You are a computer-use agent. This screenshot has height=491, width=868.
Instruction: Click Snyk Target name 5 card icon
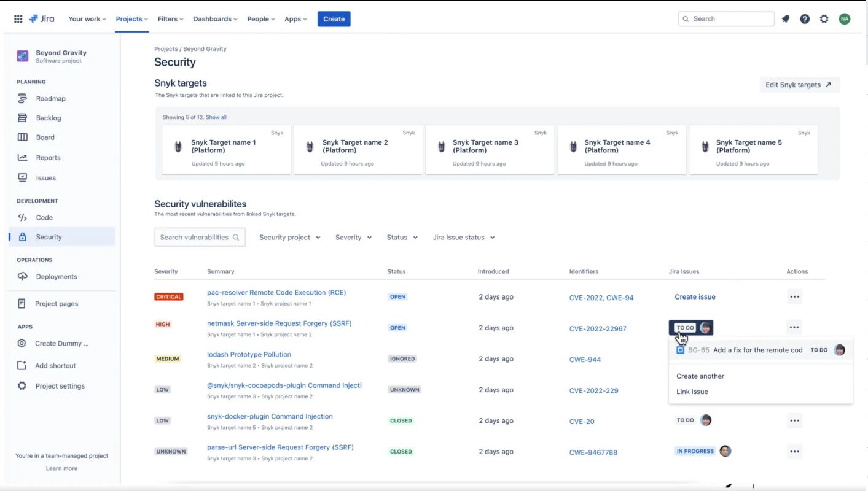[705, 147]
